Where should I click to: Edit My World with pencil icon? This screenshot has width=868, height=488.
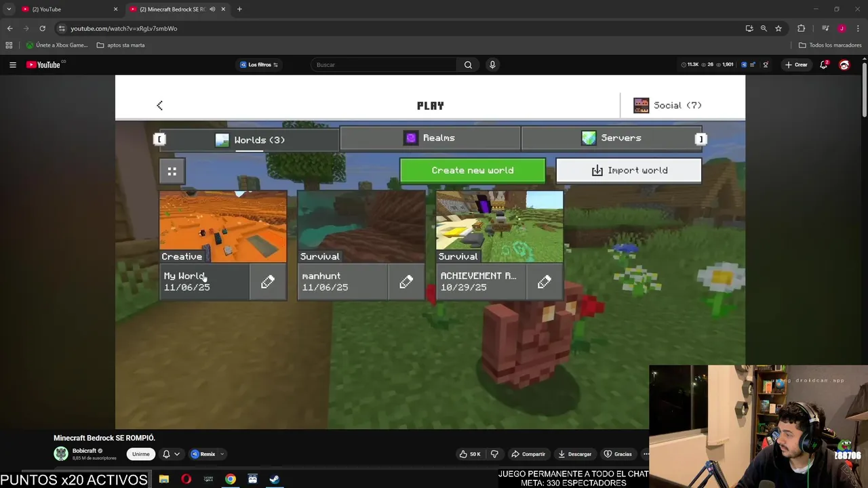click(268, 282)
